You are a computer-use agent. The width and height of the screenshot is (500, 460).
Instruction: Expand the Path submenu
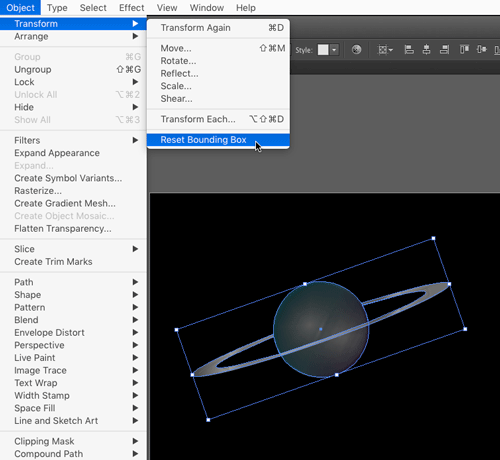tap(73, 282)
